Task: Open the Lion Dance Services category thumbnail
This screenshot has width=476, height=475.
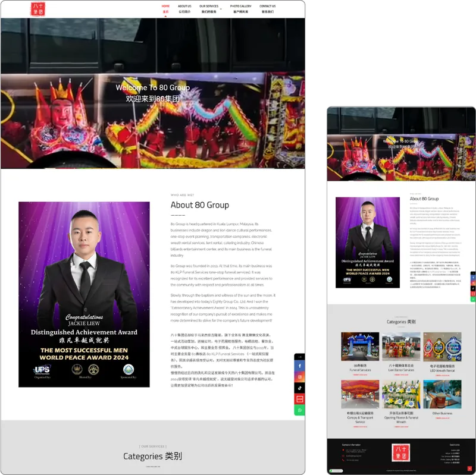Action: (x=401, y=347)
